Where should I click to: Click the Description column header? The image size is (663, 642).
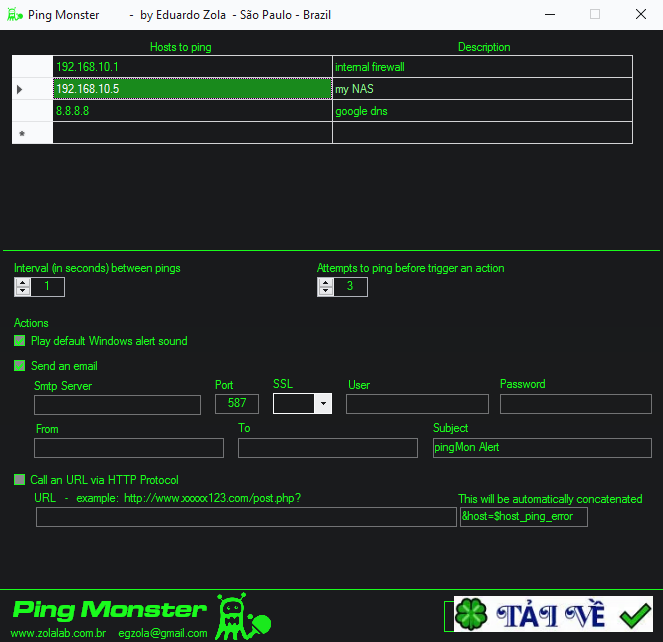click(484, 47)
